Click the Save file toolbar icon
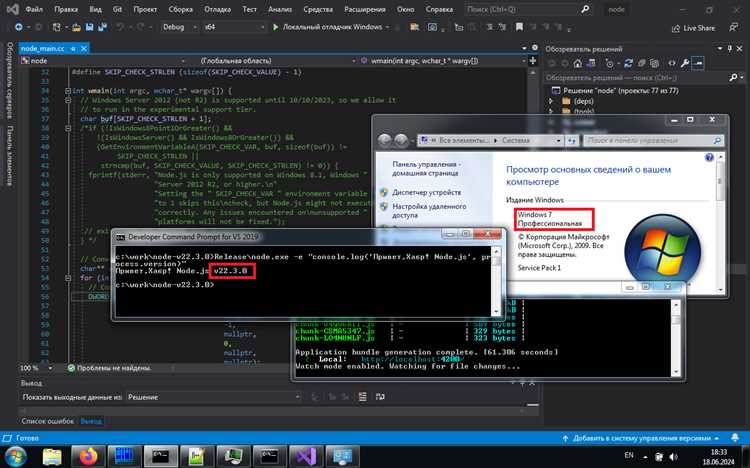Viewport: 750px width, 468px height. pyautogui.click(x=89, y=27)
